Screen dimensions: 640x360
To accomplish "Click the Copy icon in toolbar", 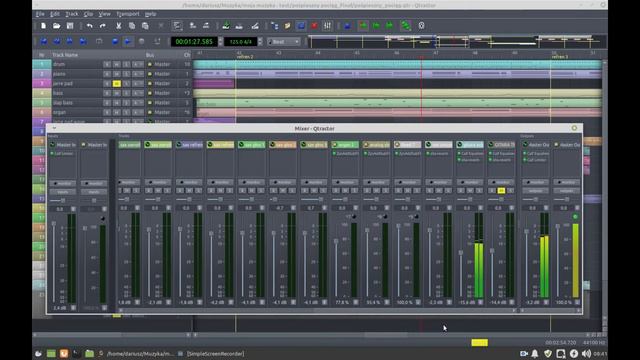I will [131, 26].
